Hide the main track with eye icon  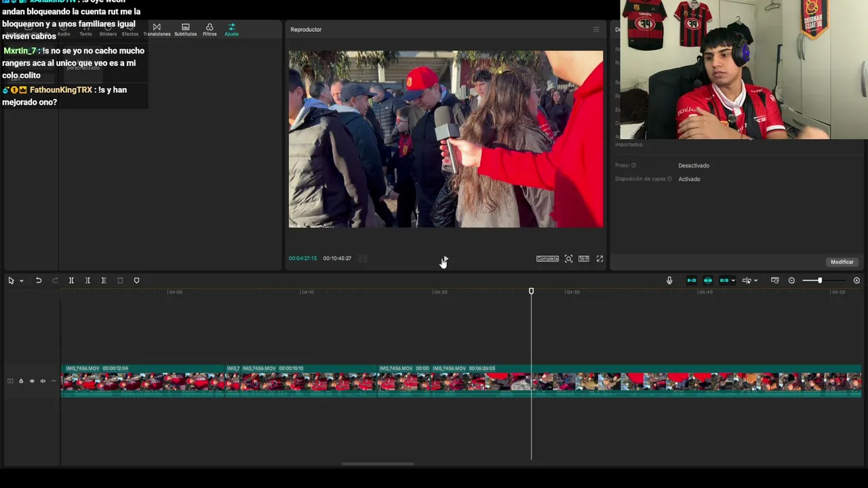coord(32,381)
